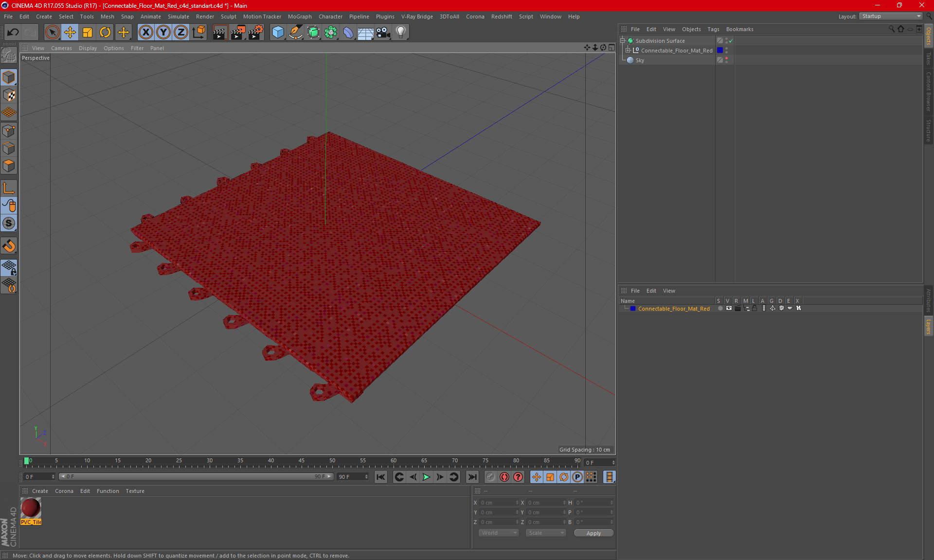934x560 pixels.
Task: Click Render to Picture Viewer icon
Action: (238, 33)
